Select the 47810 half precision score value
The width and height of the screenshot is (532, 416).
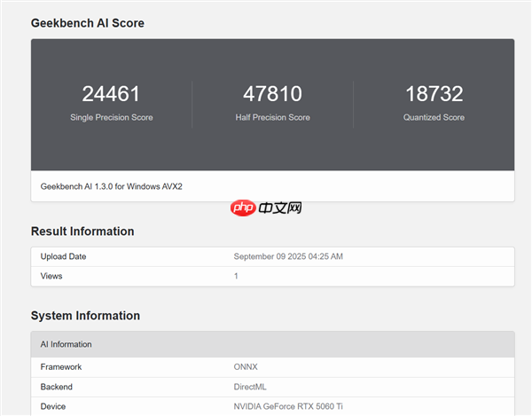pyautogui.click(x=272, y=94)
